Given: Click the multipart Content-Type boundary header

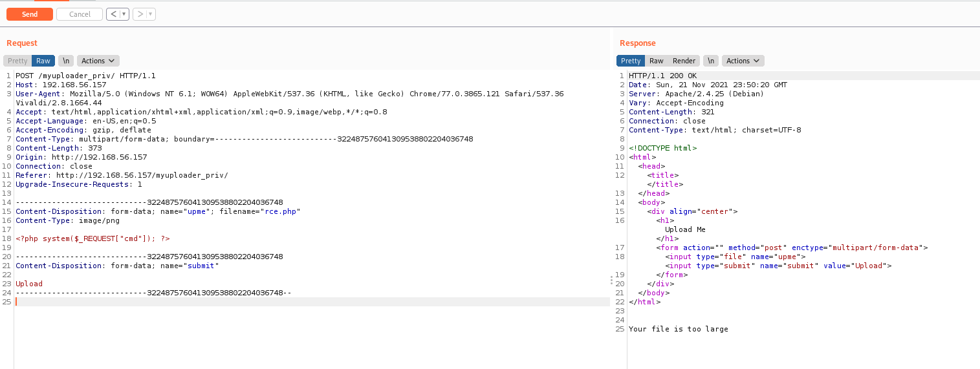Looking at the screenshot, I should (245, 139).
